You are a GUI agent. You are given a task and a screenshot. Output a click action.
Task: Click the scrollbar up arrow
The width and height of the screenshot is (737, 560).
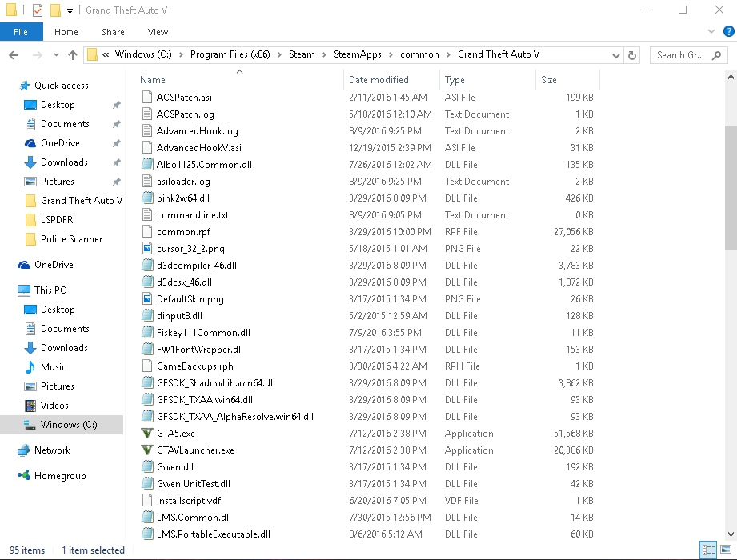coord(731,77)
